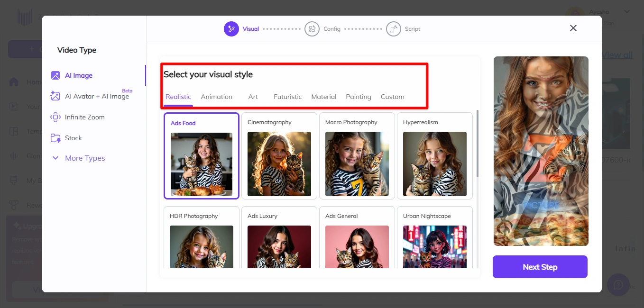This screenshot has width=644, height=308.
Task: Click the Visual step icon
Action: click(x=231, y=29)
